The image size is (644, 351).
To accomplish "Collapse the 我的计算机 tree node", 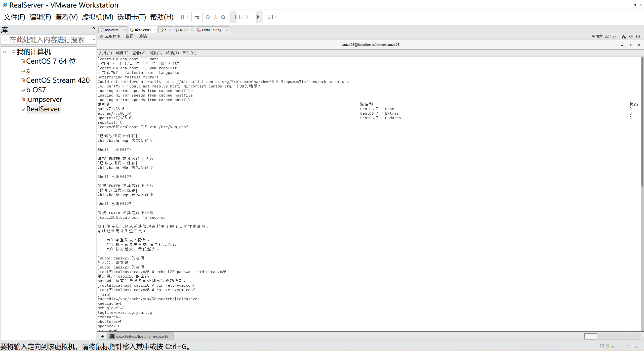I will coord(5,52).
